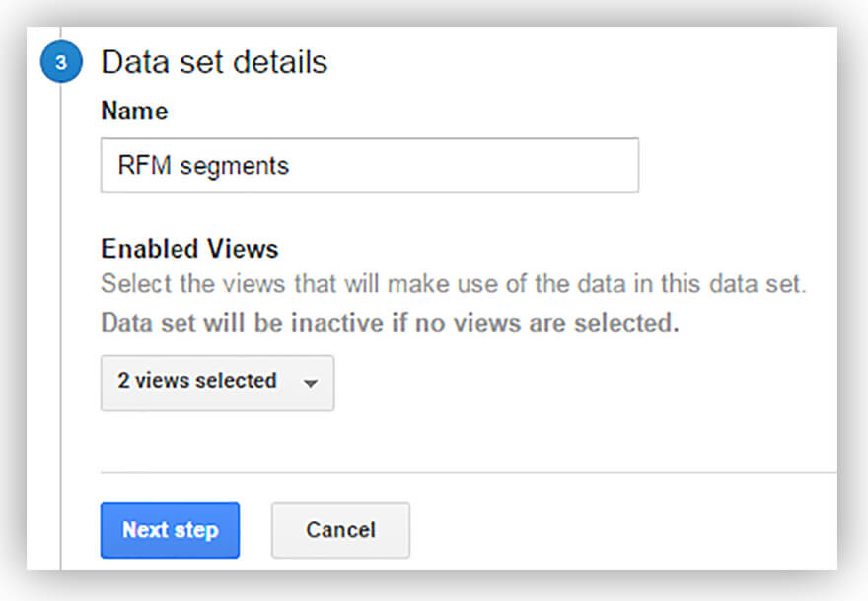Screen dimensions: 868x601
Task: Open the '2 views selected' dropdown
Action: (x=217, y=382)
